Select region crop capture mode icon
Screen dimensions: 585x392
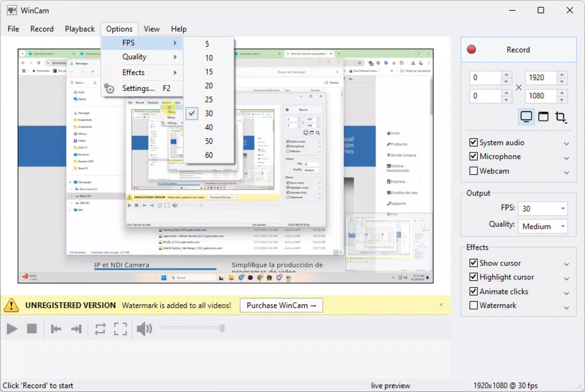[x=561, y=117]
